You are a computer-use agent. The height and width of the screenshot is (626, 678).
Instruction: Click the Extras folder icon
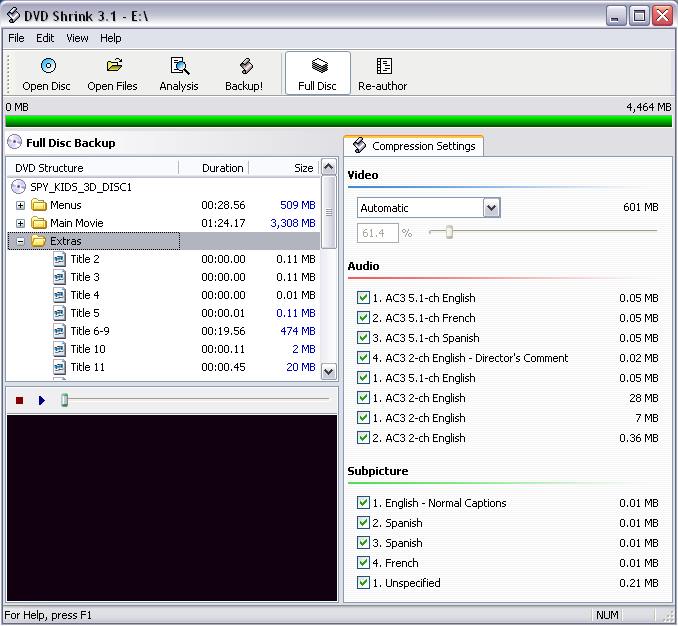(x=39, y=241)
